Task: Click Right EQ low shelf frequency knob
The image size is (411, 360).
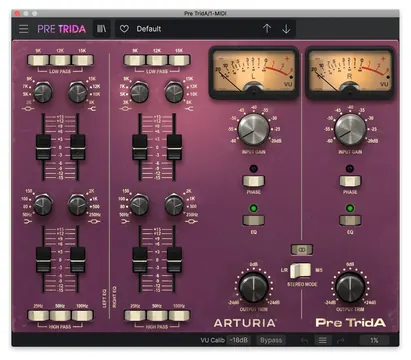Action: pyautogui.click(x=140, y=205)
